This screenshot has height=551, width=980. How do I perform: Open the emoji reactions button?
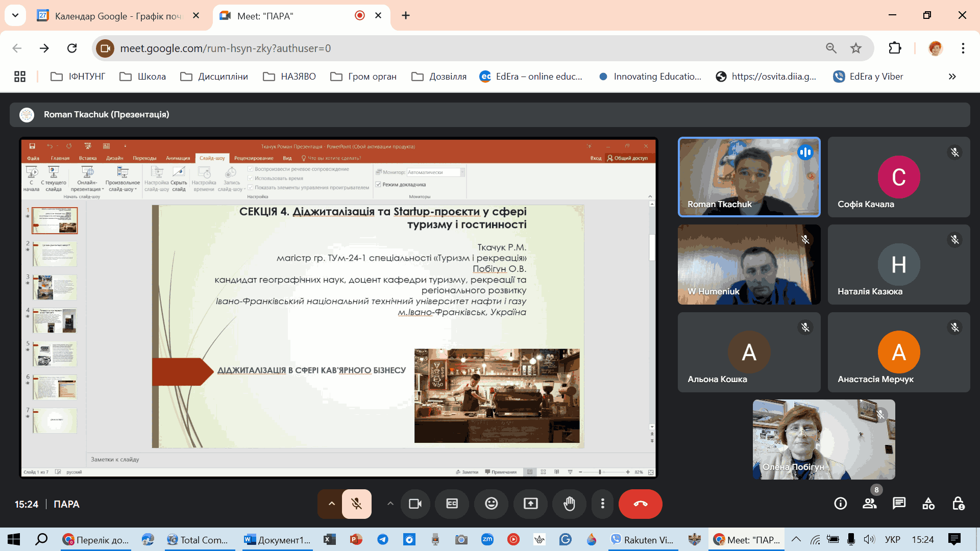pyautogui.click(x=491, y=504)
